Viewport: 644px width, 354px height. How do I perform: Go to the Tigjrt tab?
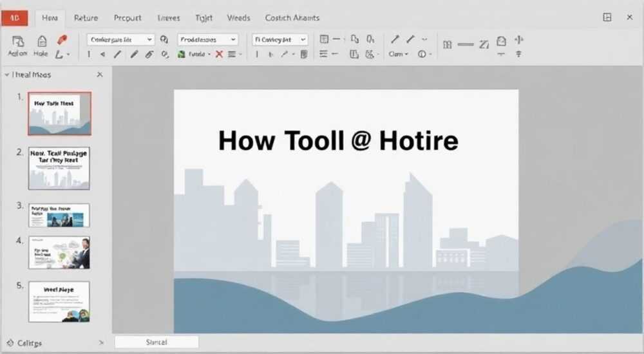(x=204, y=18)
